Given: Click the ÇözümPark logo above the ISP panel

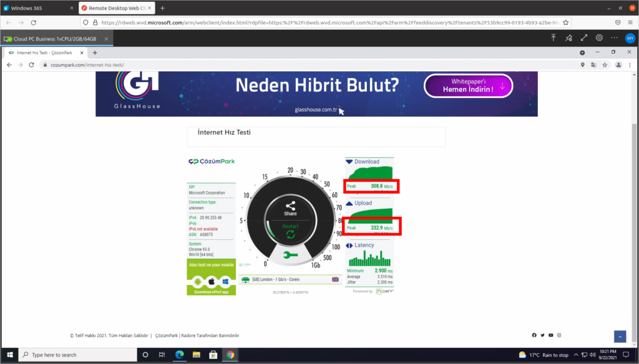Looking at the screenshot, I should pos(212,161).
